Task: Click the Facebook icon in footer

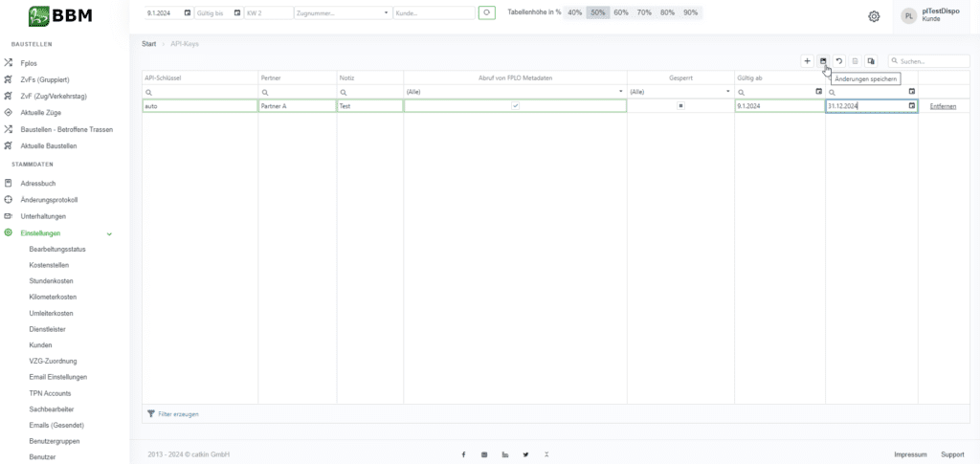Action: tap(463, 453)
